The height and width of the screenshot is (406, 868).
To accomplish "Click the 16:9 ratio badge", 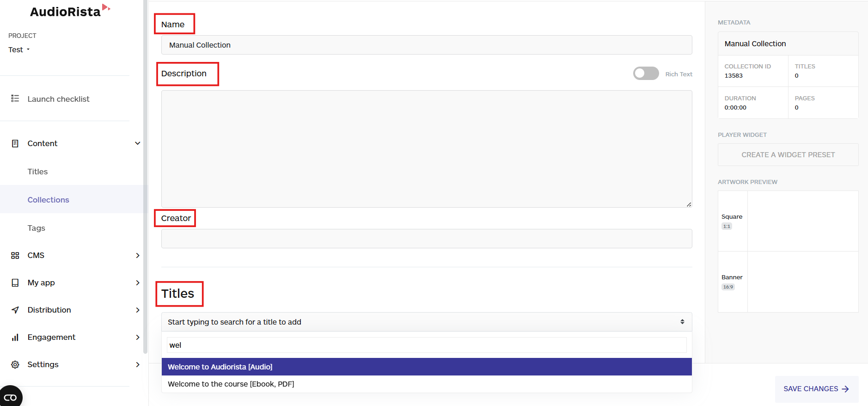I will click(x=728, y=287).
